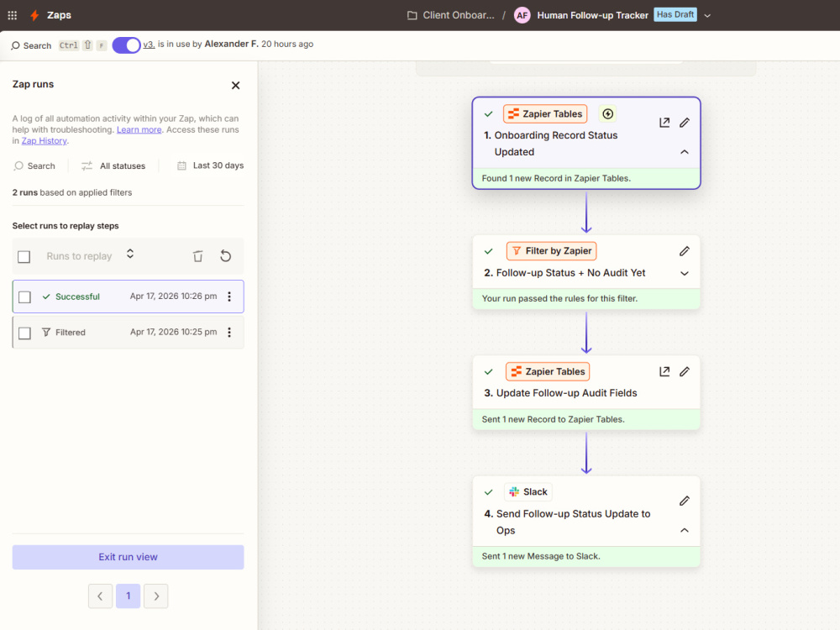Click the Search runs field
The height and width of the screenshot is (630, 840).
point(34,166)
